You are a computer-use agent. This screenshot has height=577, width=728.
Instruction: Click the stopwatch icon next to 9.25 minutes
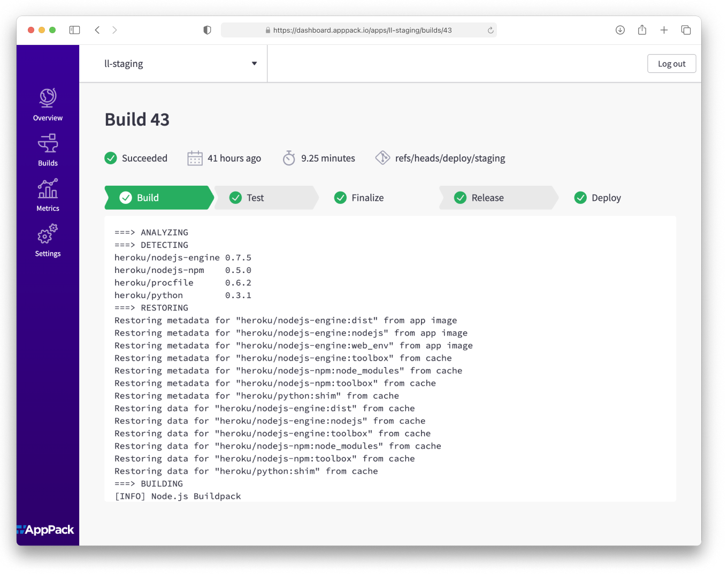click(289, 158)
